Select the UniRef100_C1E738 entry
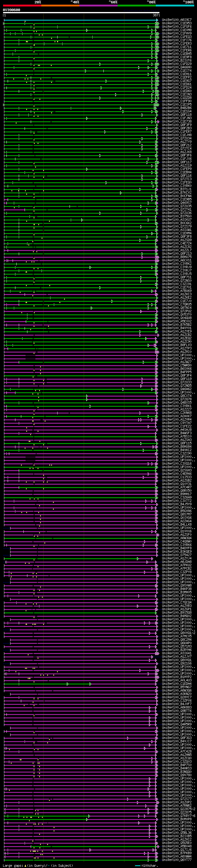The image size is (197, 868). click(177, 121)
